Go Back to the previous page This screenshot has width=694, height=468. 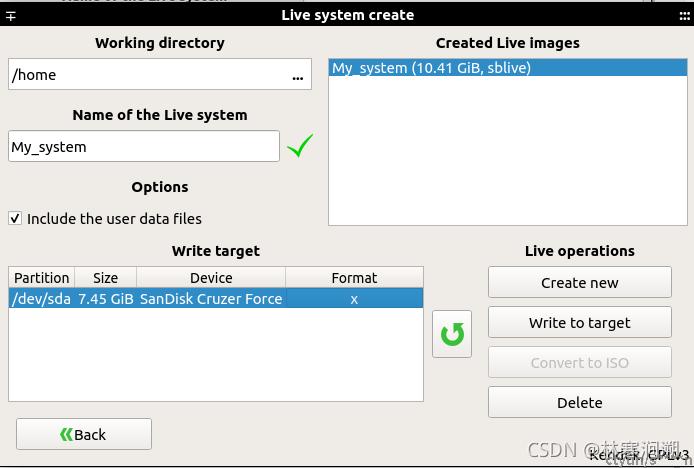point(84,434)
